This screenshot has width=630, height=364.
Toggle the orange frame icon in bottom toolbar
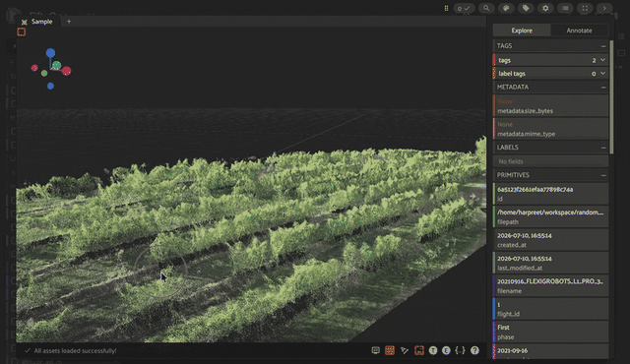[x=419, y=350]
